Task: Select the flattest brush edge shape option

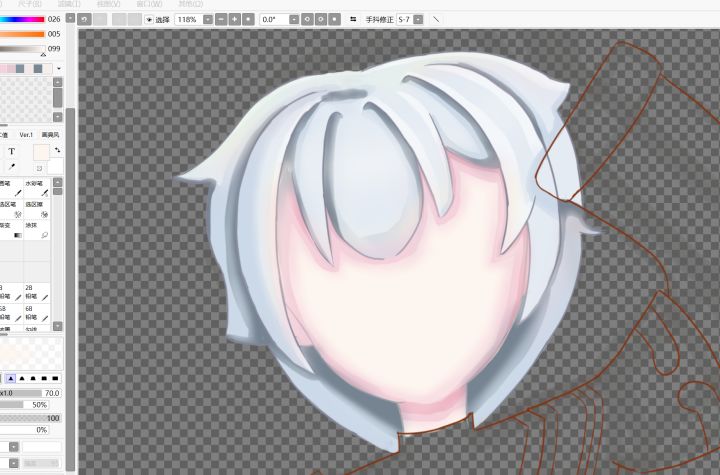Action: click(55, 379)
